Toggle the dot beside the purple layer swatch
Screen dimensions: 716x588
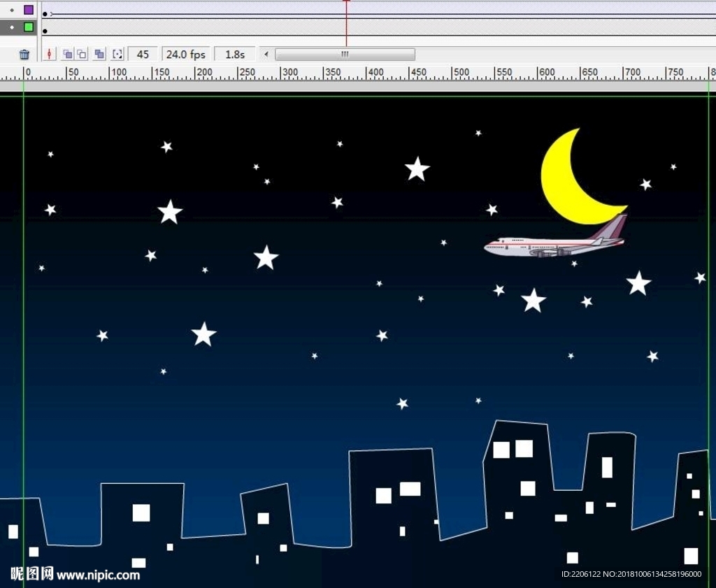(12, 10)
